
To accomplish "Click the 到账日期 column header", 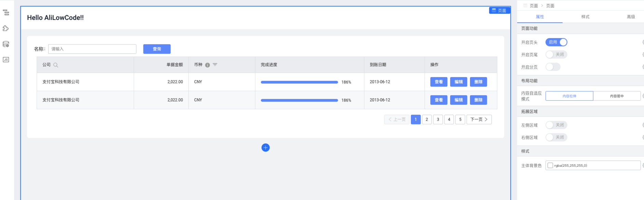I will pos(394,65).
